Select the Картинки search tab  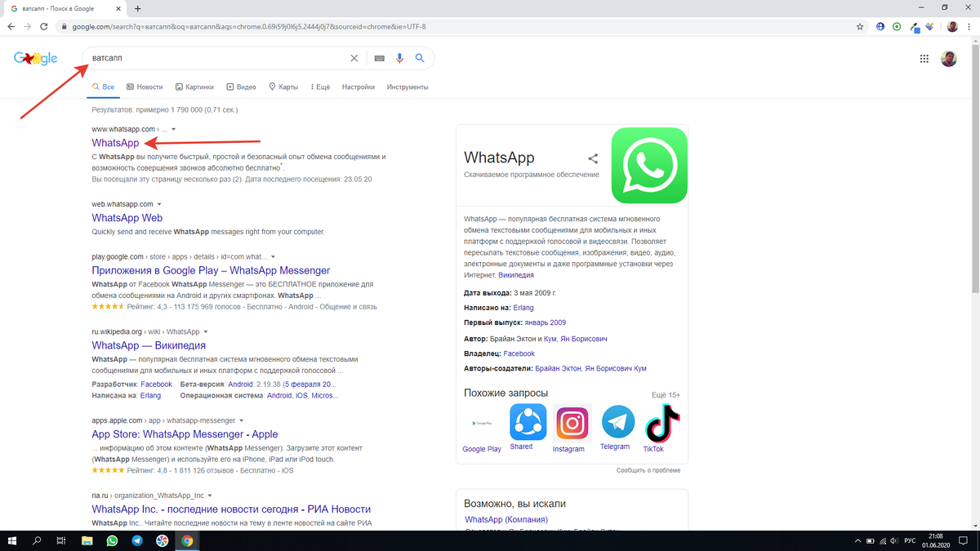(x=194, y=87)
